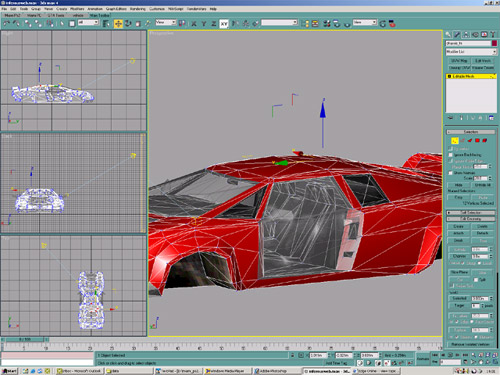Click the object color swatch
The width and height of the screenshot is (500, 375).
pos(494,43)
